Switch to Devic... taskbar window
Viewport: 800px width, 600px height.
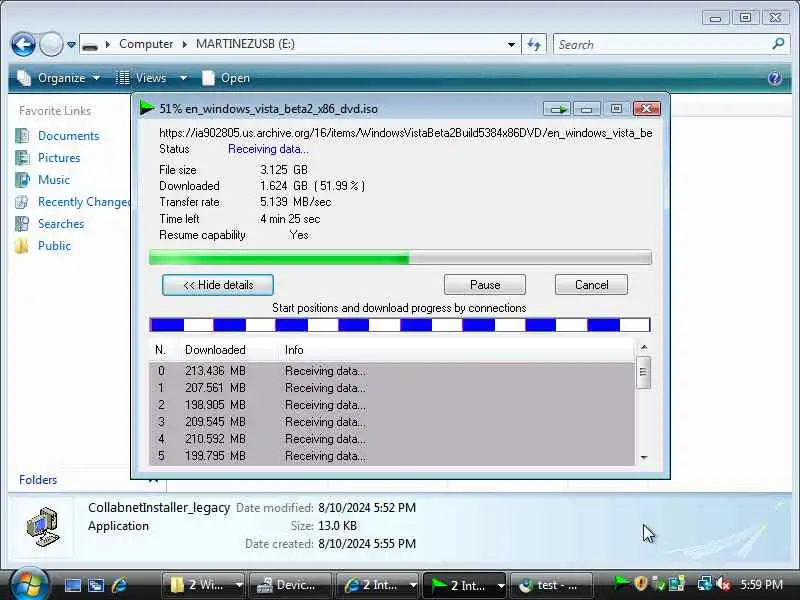290,585
